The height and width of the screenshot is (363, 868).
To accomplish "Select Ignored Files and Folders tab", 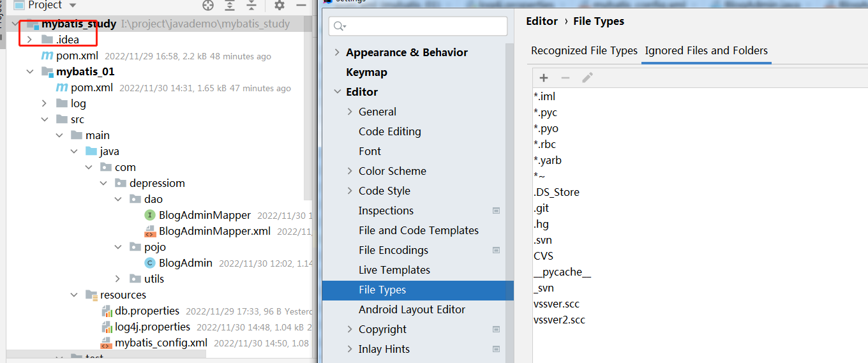I will pyautogui.click(x=707, y=51).
